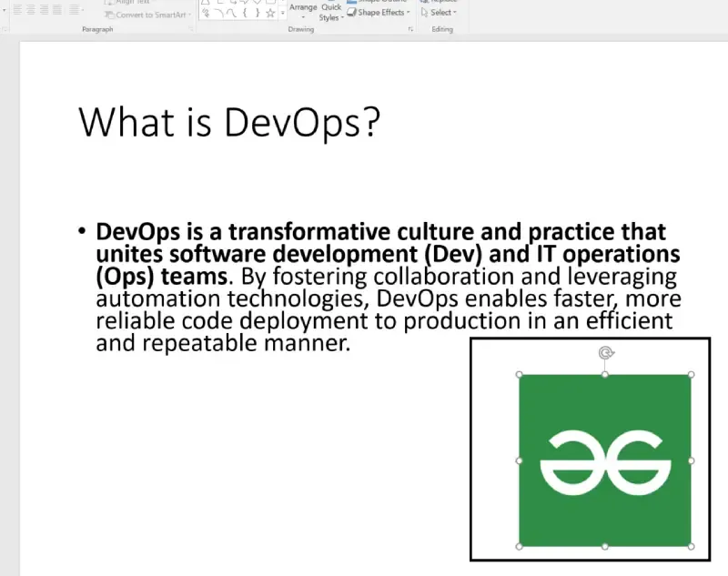Pick the left brace shape
The width and height of the screenshot is (728, 576).
tap(245, 13)
